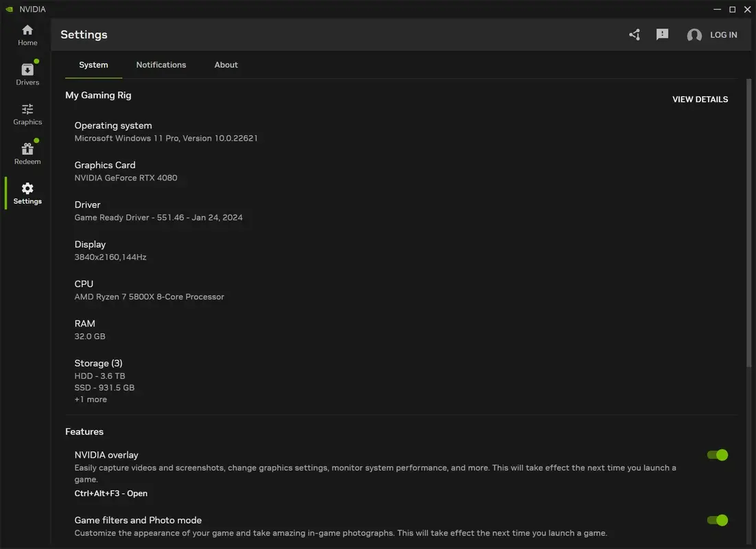Click the share icon in the header
Viewport: 756px width, 549px height.
point(634,34)
